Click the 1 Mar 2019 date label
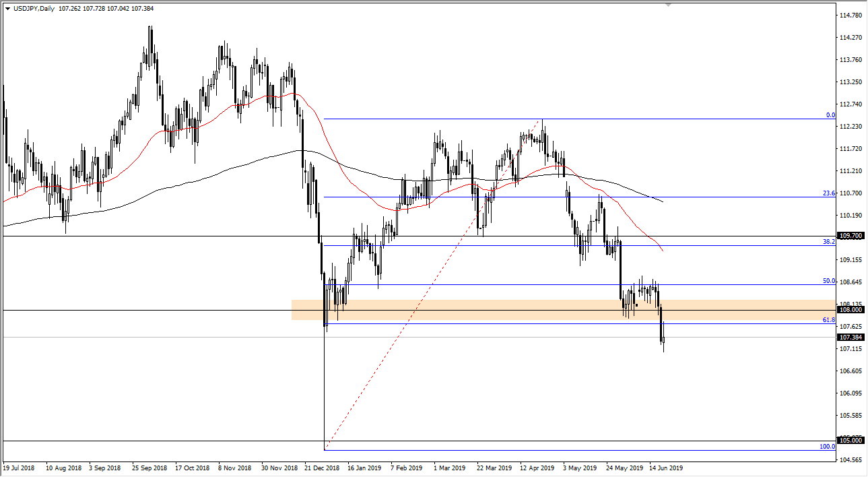 pos(449,468)
